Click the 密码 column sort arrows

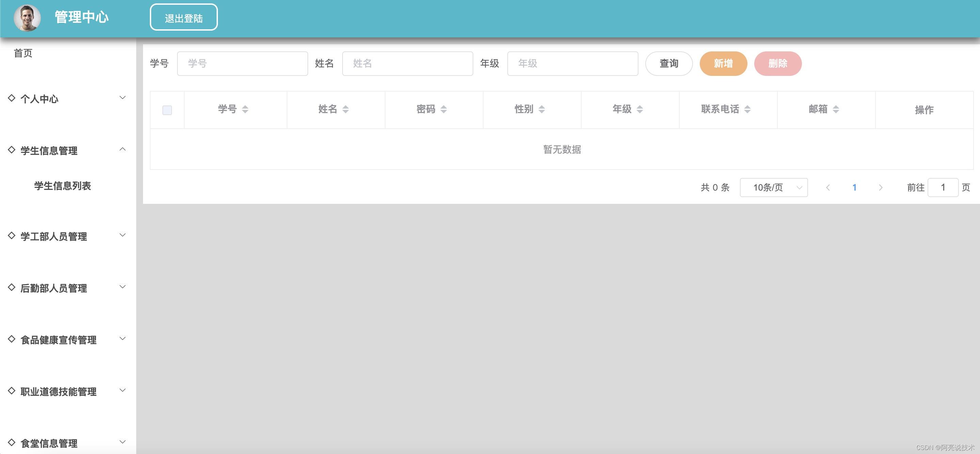[x=444, y=110]
